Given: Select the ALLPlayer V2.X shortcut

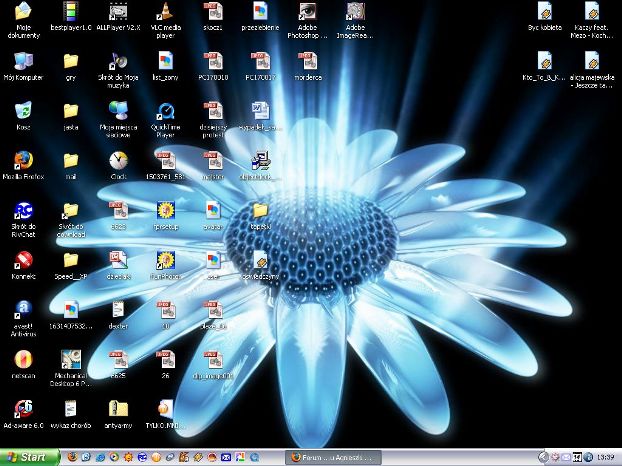Looking at the screenshot, I should (117, 13).
